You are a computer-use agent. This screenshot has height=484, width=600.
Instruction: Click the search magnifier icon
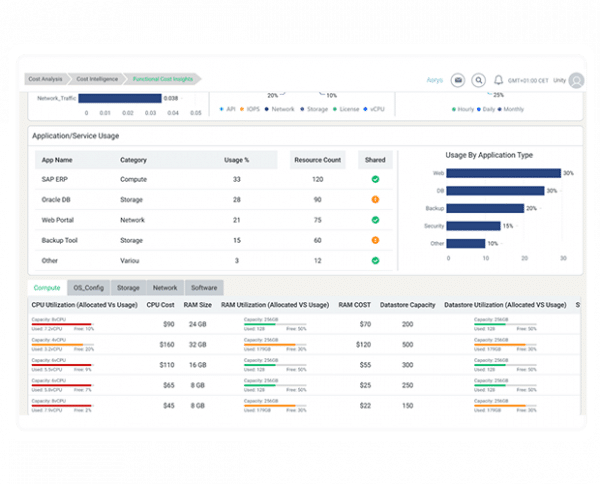pyautogui.click(x=478, y=80)
